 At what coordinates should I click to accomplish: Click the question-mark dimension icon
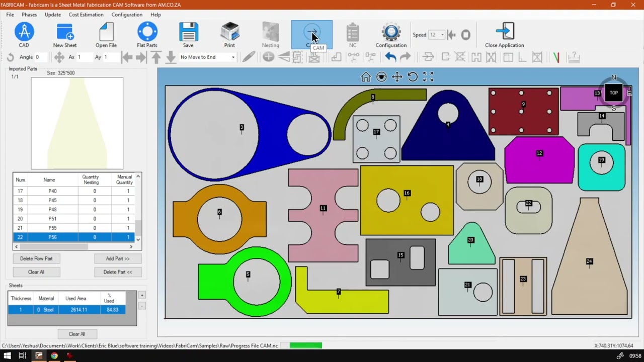point(574,57)
